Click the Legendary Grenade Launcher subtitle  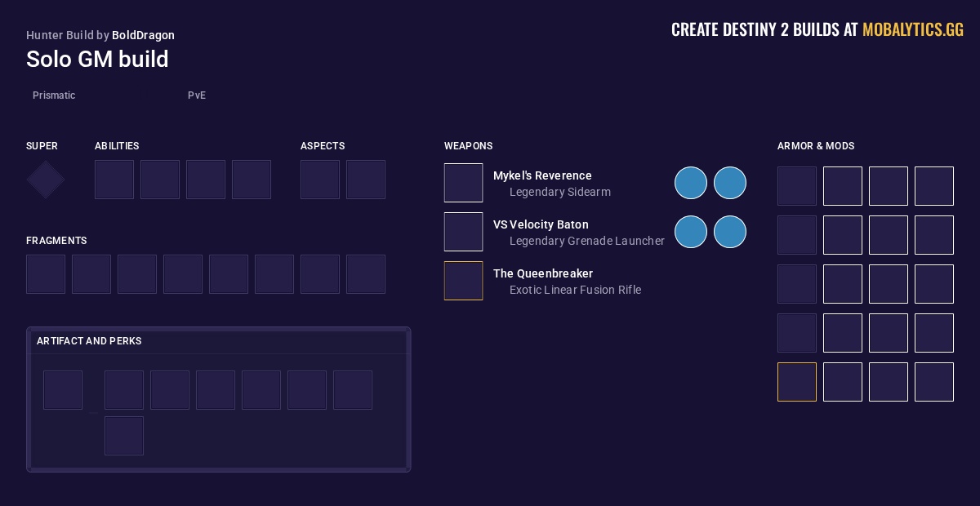[587, 241]
